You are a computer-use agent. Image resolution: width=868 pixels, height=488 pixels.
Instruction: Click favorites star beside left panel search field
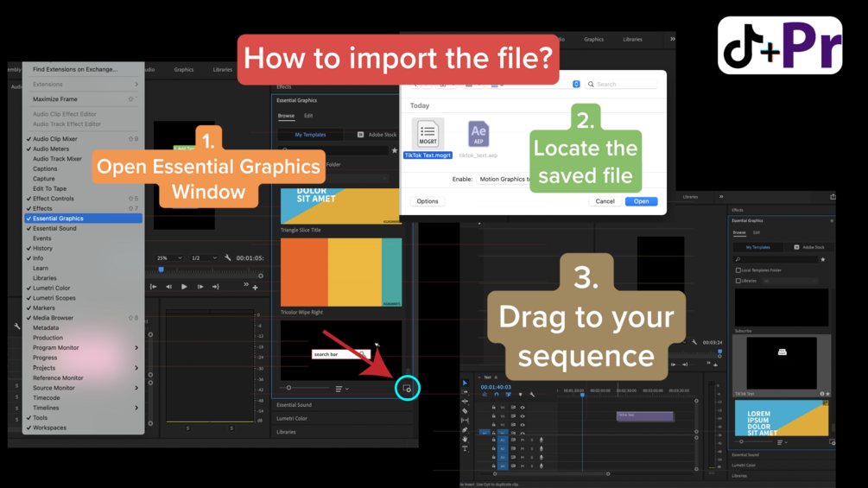click(x=394, y=150)
